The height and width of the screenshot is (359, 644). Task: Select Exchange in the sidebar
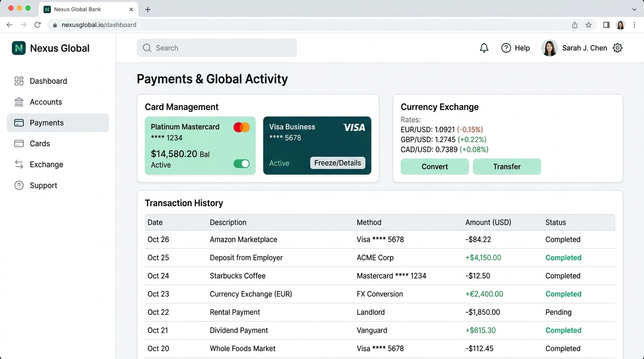(58, 165)
